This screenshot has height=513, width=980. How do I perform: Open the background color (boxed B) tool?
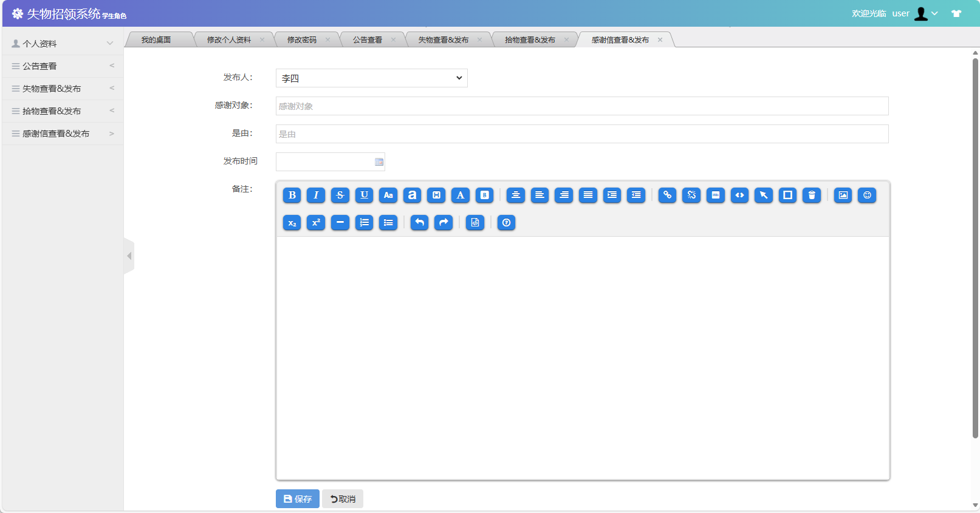pos(485,195)
